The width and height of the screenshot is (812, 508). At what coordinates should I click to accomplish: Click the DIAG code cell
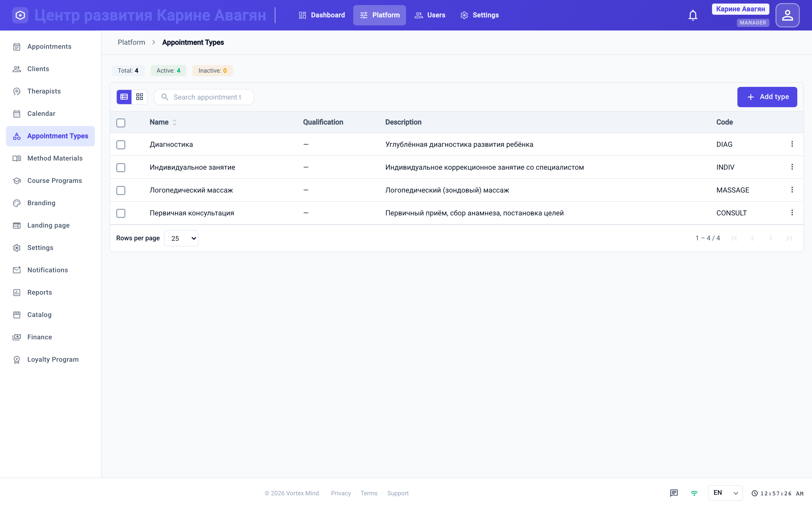(724, 145)
